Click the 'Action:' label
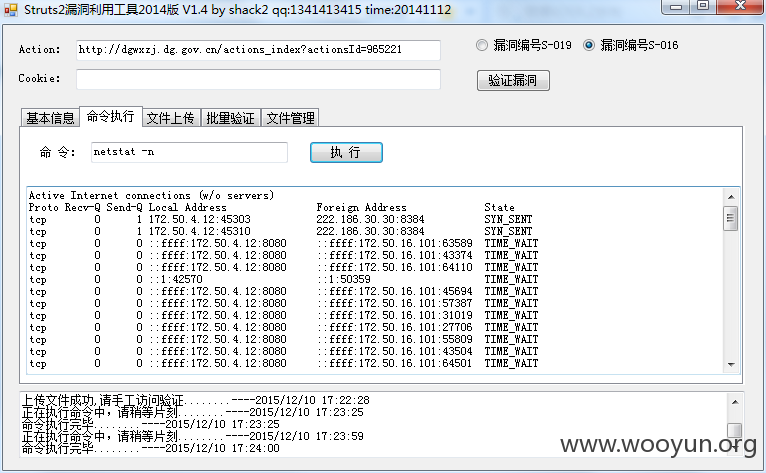The image size is (766, 473). 40,49
